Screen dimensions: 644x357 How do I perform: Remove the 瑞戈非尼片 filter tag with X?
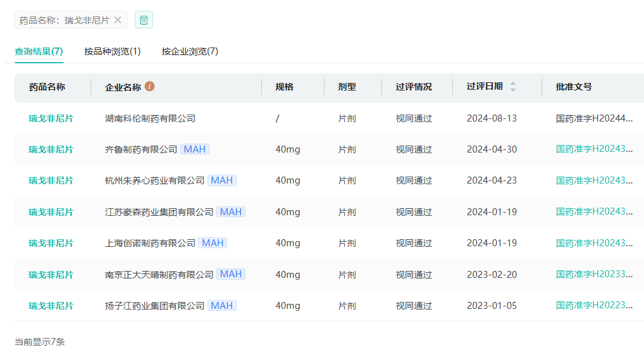pos(118,20)
